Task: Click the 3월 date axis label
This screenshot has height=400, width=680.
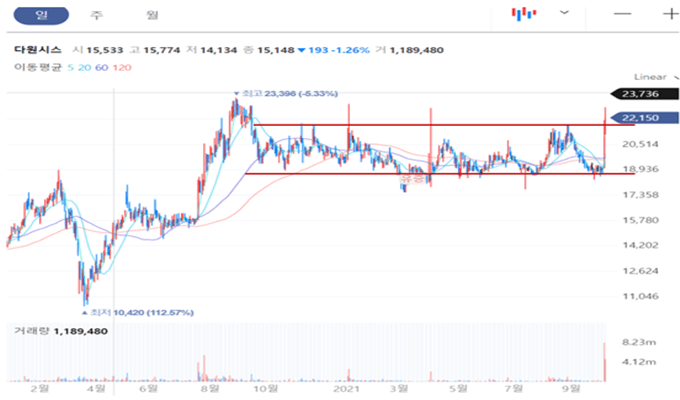Action: pos(399,388)
